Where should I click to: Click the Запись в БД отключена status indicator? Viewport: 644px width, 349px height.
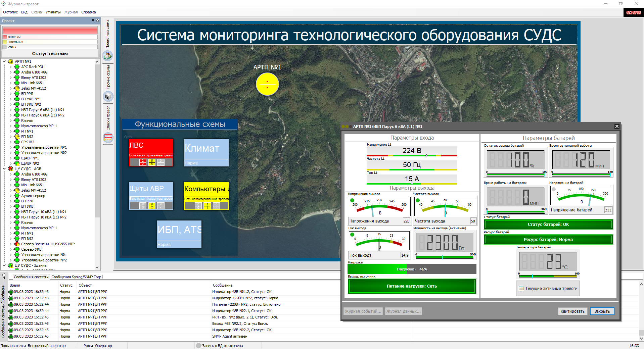pyautogui.click(x=199, y=346)
